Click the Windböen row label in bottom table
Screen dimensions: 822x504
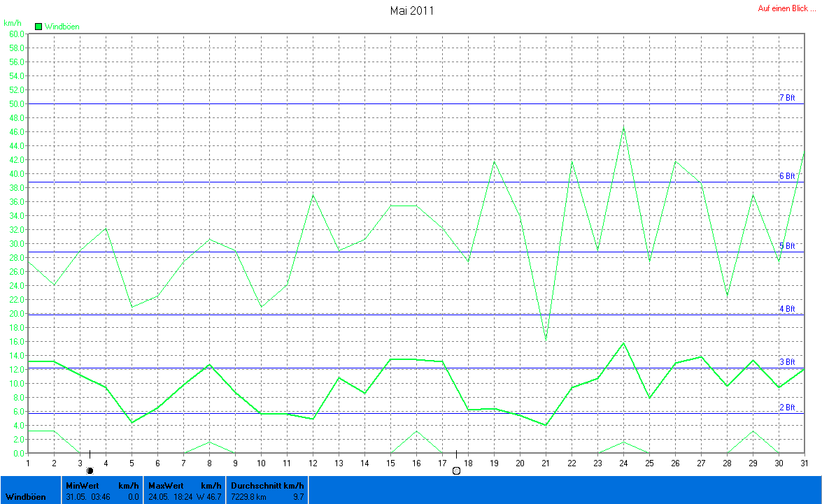[26, 497]
